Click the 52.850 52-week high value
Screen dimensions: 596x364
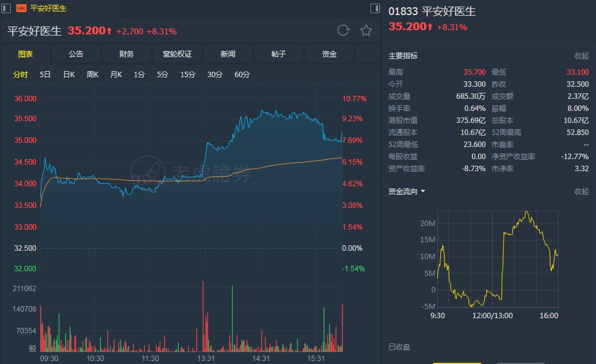coord(578,133)
